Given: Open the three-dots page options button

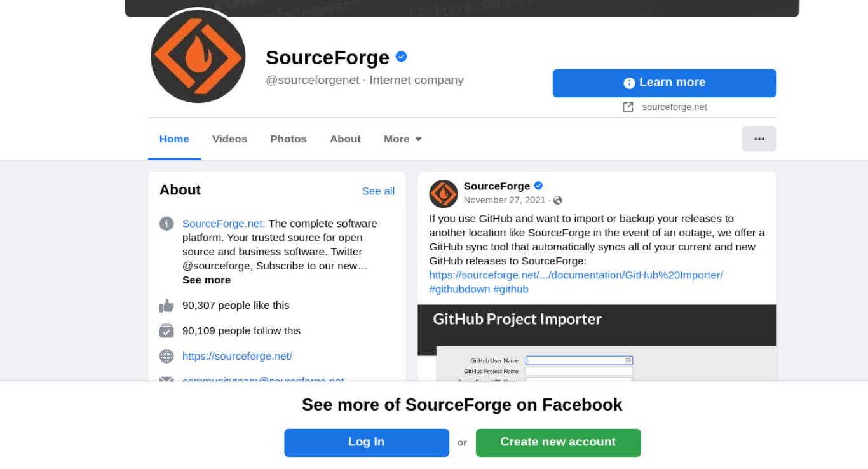Looking at the screenshot, I should (x=759, y=139).
